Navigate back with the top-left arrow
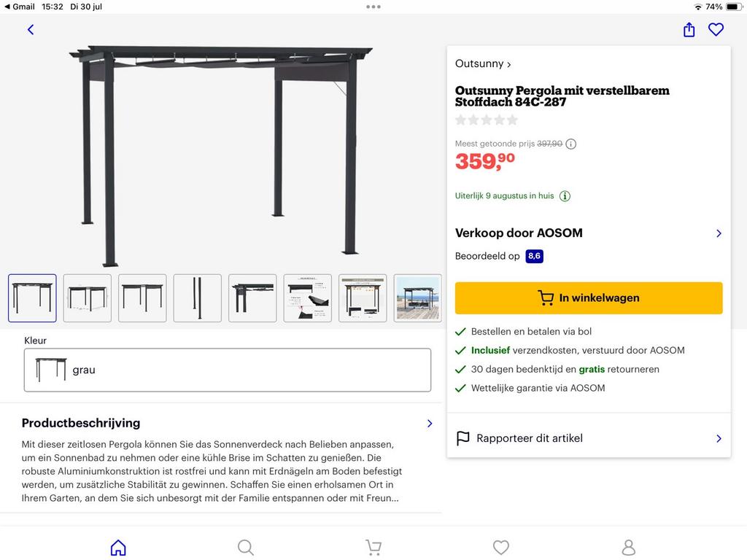This screenshot has width=747, height=560. point(30,29)
